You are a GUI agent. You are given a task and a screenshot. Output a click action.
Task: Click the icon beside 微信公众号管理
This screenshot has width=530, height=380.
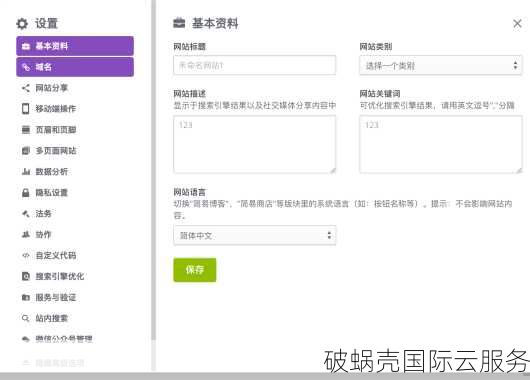tap(26, 339)
